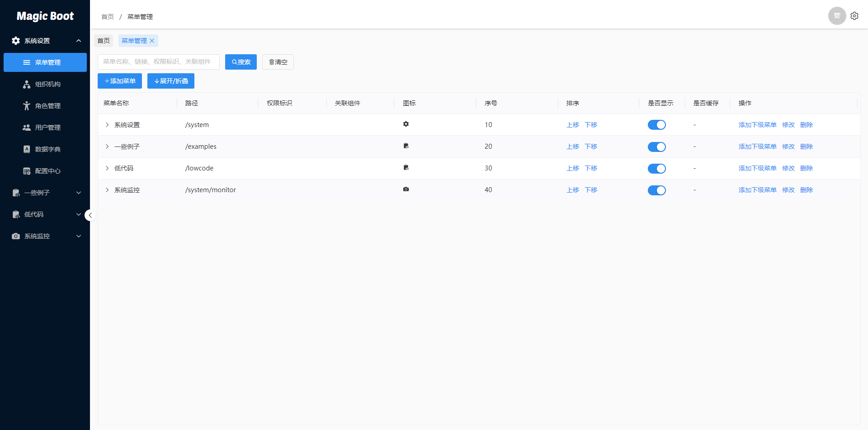868x430 pixels.
Task: Toggle display switch for 系统监控 row
Action: pyautogui.click(x=656, y=190)
